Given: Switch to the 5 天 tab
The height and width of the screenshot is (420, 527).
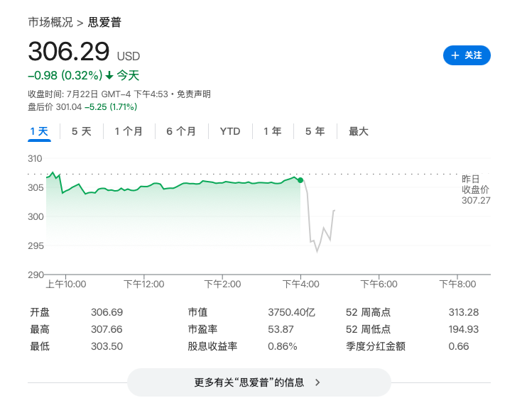Looking at the screenshot, I should 82,132.
